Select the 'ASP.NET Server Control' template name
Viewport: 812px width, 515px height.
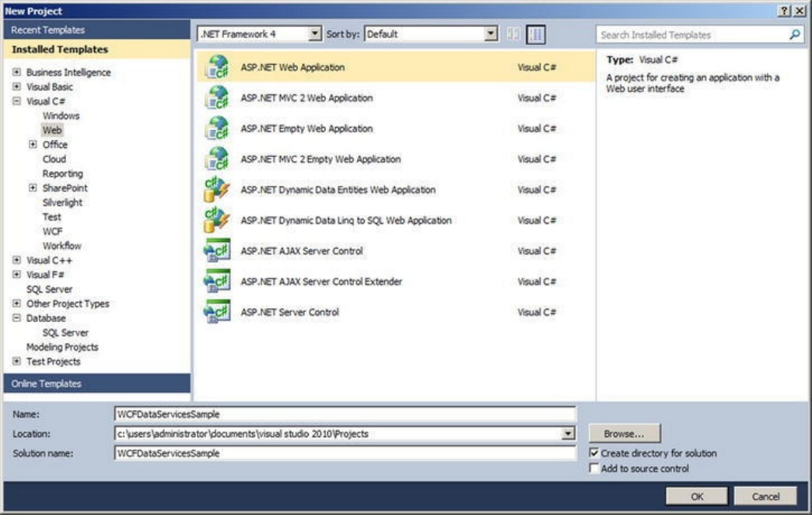pyautogui.click(x=289, y=312)
